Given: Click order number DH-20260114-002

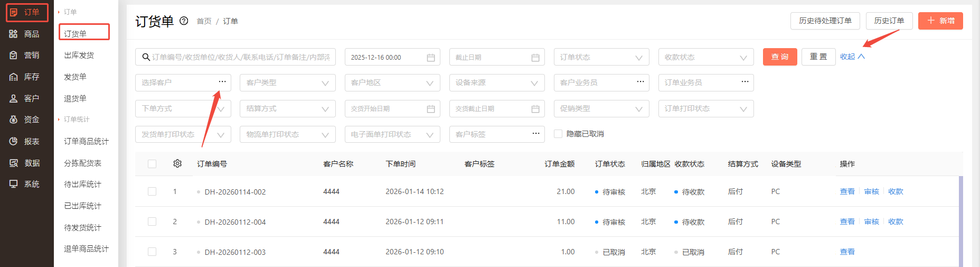Looking at the screenshot, I should pyautogui.click(x=235, y=192).
